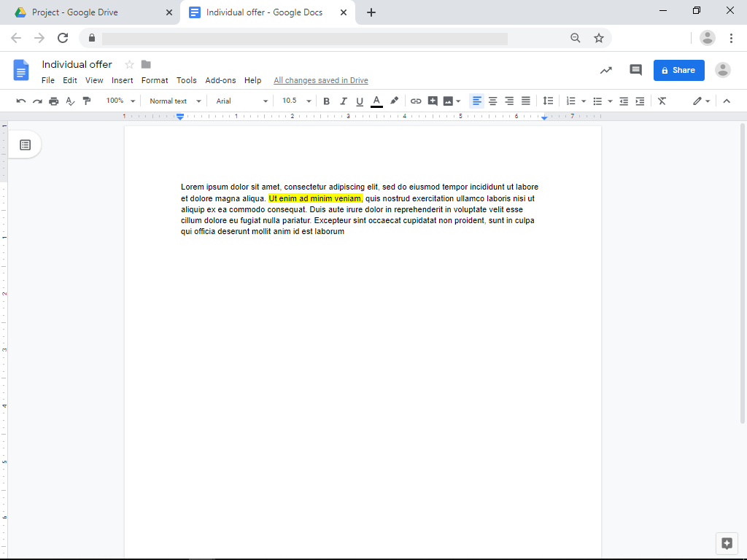Viewport: 747px width, 560px height.
Task: Toggle underline formatting
Action: click(x=359, y=101)
